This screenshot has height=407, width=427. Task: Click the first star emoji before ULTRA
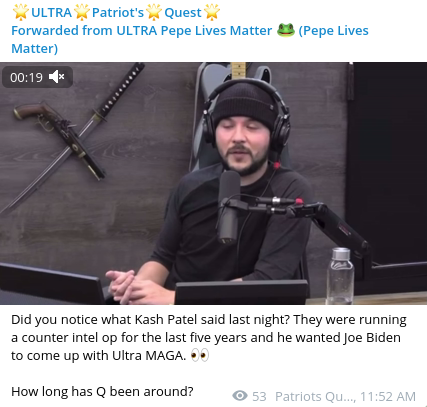tap(21, 12)
